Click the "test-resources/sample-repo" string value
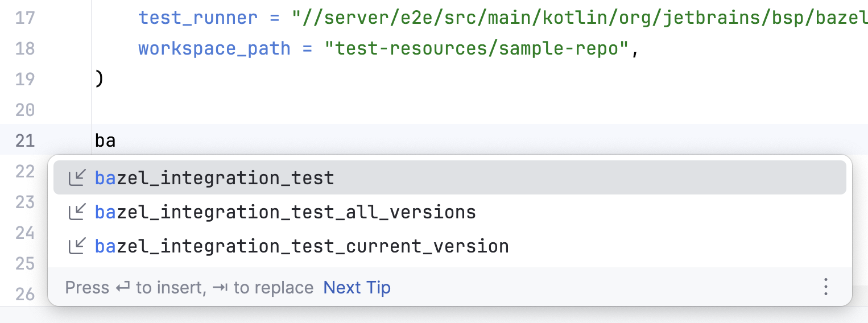Image resolution: width=868 pixels, height=323 pixels. 476,48
